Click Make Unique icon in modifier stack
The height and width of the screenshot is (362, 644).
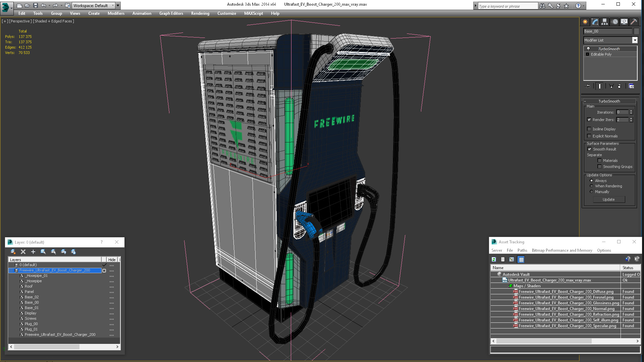(611, 86)
